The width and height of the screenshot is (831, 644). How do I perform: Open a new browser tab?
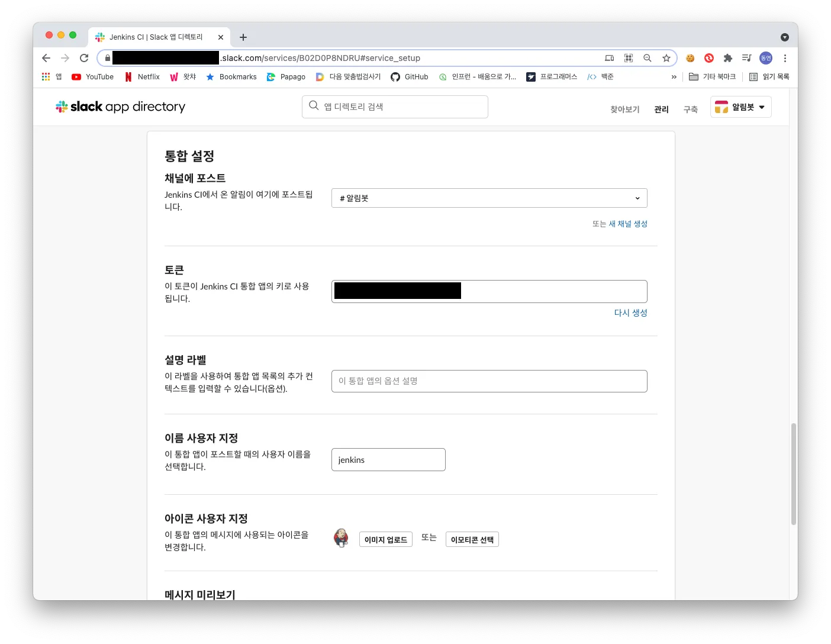pos(243,37)
